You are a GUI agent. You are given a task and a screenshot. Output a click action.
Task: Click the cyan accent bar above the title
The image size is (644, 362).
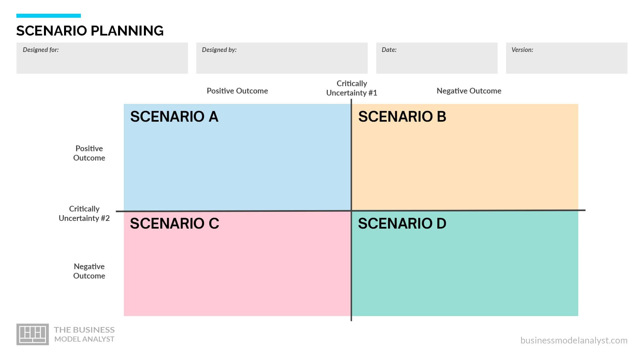[x=49, y=16]
